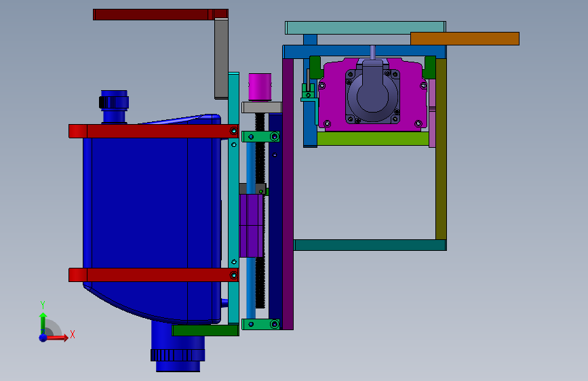Click the lower red clamp strap
This screenshot has width=588, height=381.
(153, 275)
